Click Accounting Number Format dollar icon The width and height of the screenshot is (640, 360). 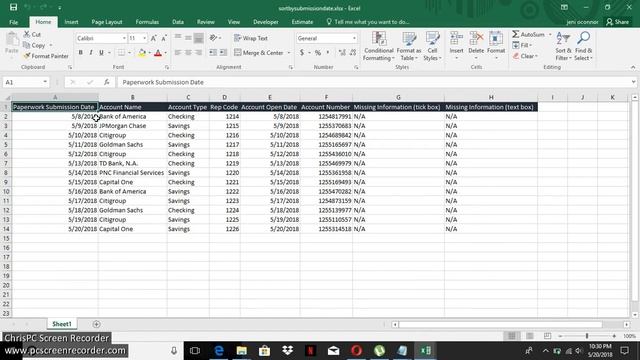click(x=302, y=53)
